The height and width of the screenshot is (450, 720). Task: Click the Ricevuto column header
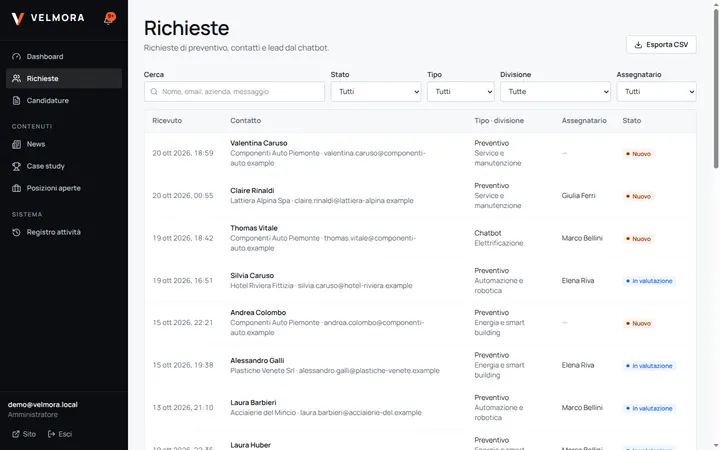coord(167,120)
